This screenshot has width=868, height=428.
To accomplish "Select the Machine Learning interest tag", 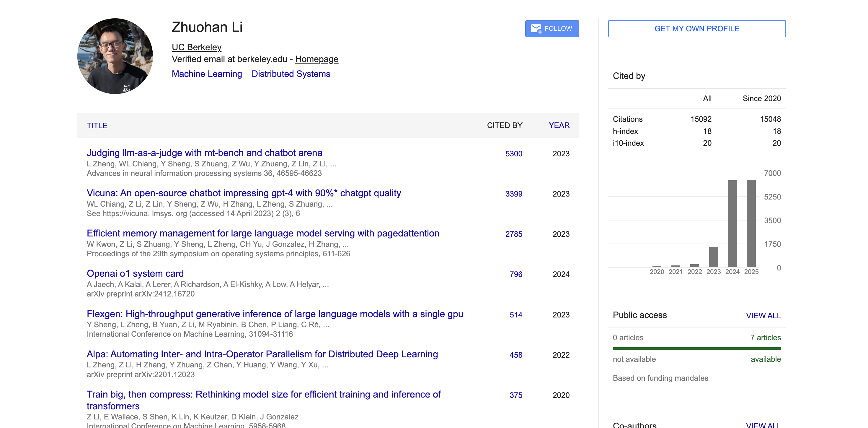I will (x=207, y=74).
